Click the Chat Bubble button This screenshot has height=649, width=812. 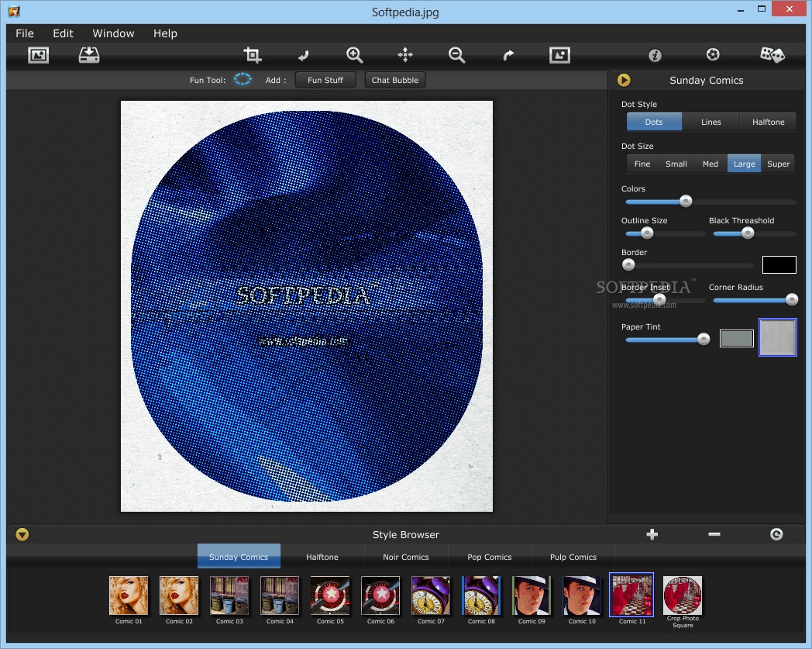coord(395,80)
